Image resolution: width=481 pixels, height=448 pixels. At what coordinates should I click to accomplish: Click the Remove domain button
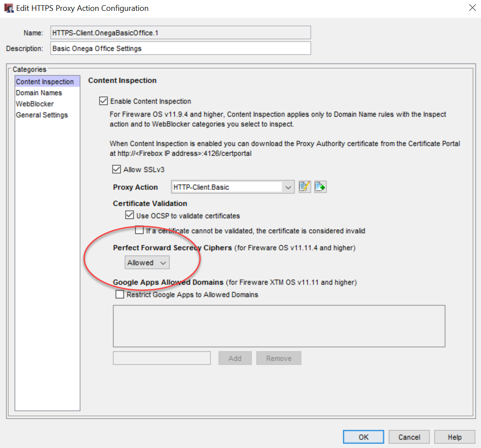tap(279, 358)
